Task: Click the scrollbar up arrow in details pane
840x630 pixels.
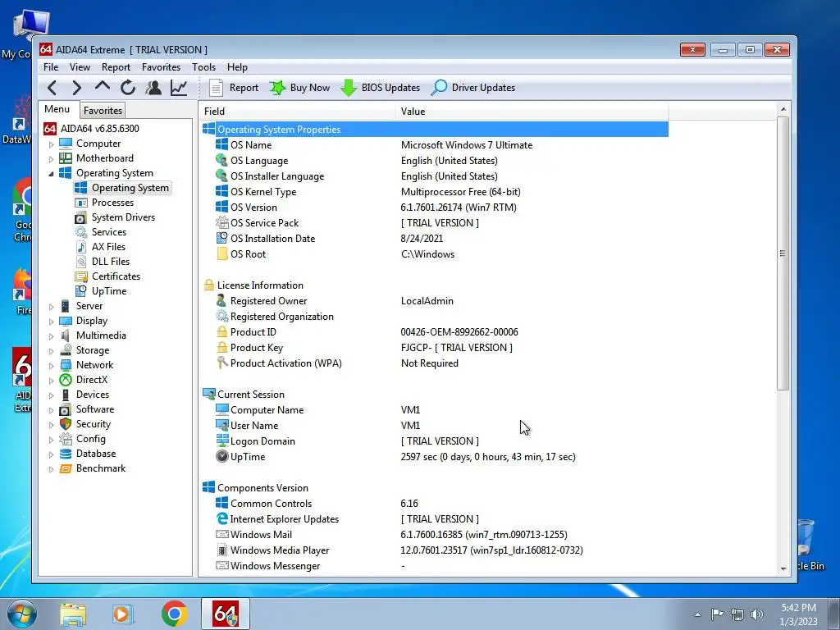Action: [783, 109]
